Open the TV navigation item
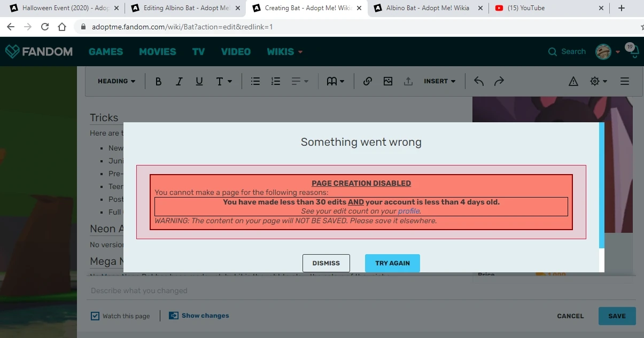Screen dimensions: 644x338 tap(199, 52)
